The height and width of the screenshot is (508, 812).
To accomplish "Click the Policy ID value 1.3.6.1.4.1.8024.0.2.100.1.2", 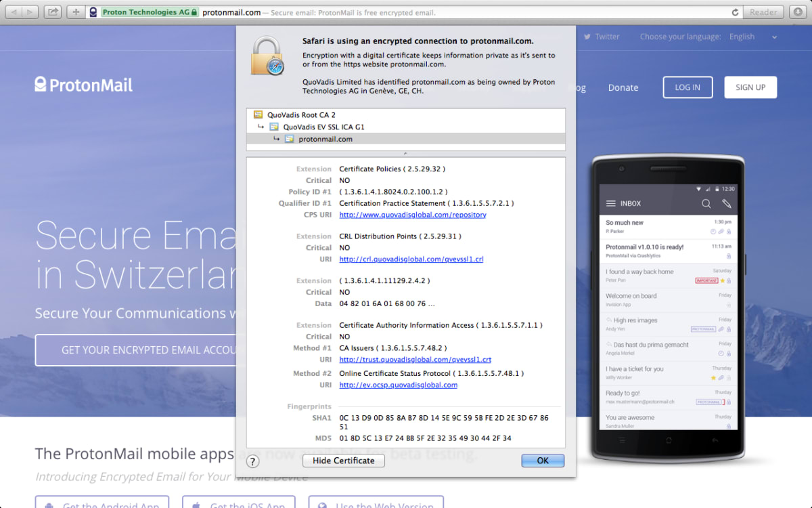I will click(393, 192).
